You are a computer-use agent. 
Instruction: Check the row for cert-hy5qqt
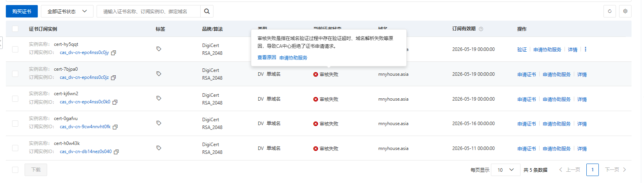pyautogui.click(x=15, y=49)
